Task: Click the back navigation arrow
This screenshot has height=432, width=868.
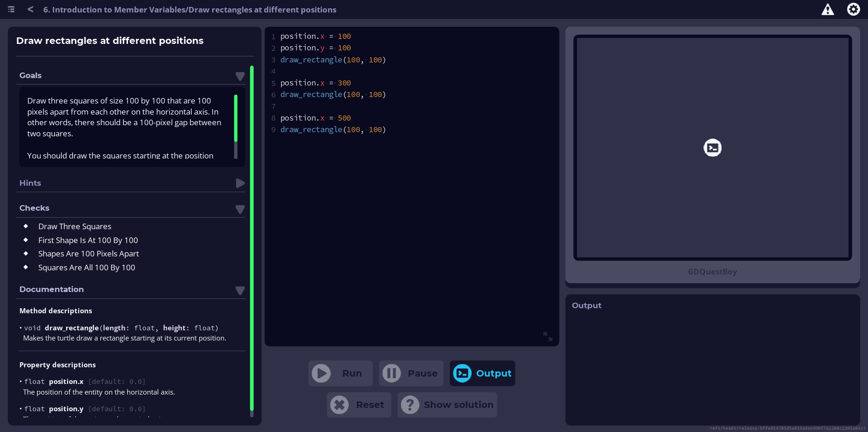Action: coord(30,9)
